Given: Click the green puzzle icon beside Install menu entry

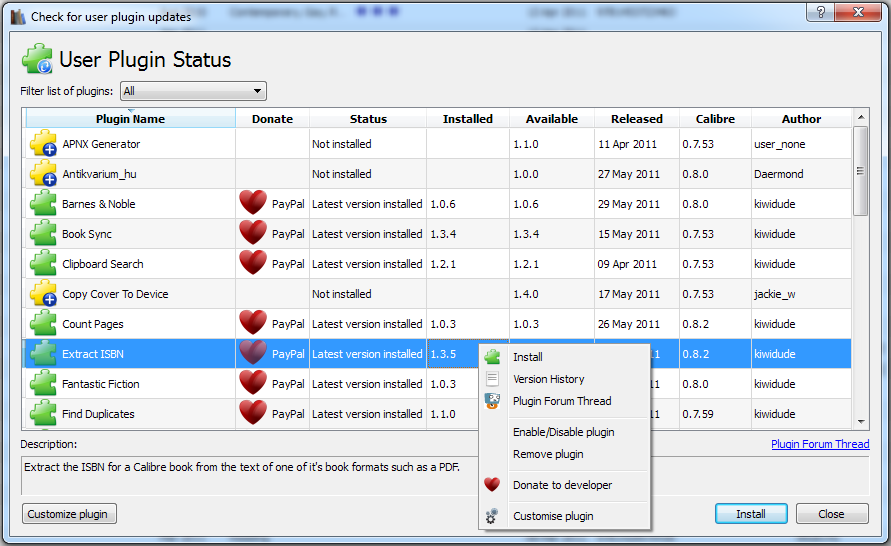Looking at the screenshot, I should click(x=492, y=357).
